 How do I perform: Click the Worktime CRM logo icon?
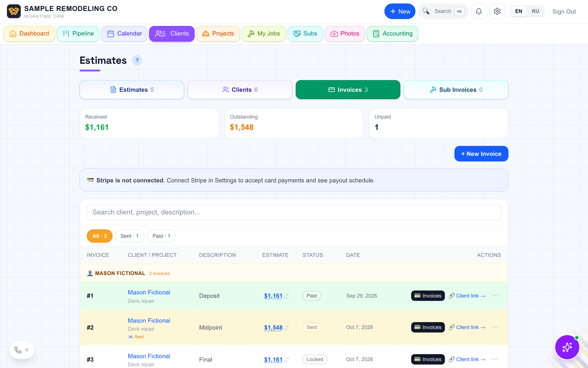point(14,11)
